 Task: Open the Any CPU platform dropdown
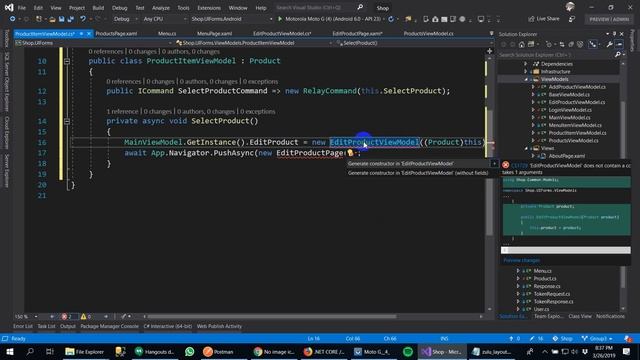click(x=165, y=19)
